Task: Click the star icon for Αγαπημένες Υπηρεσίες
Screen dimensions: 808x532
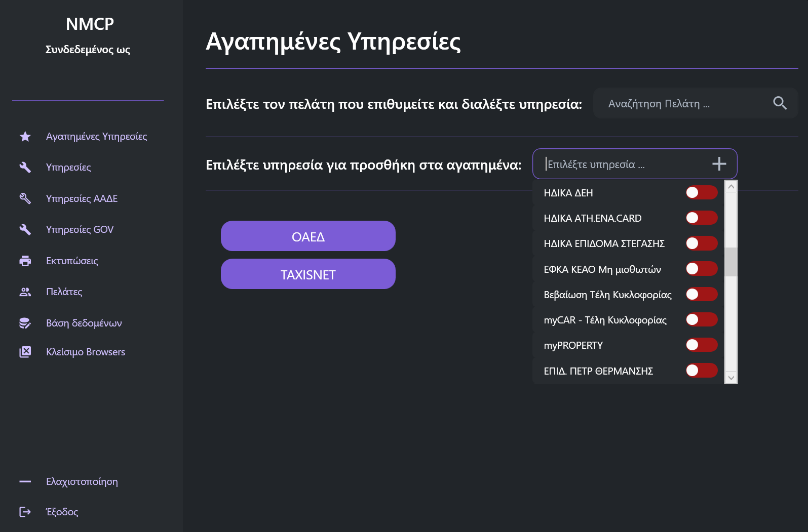Action: [x=25, y=137]
